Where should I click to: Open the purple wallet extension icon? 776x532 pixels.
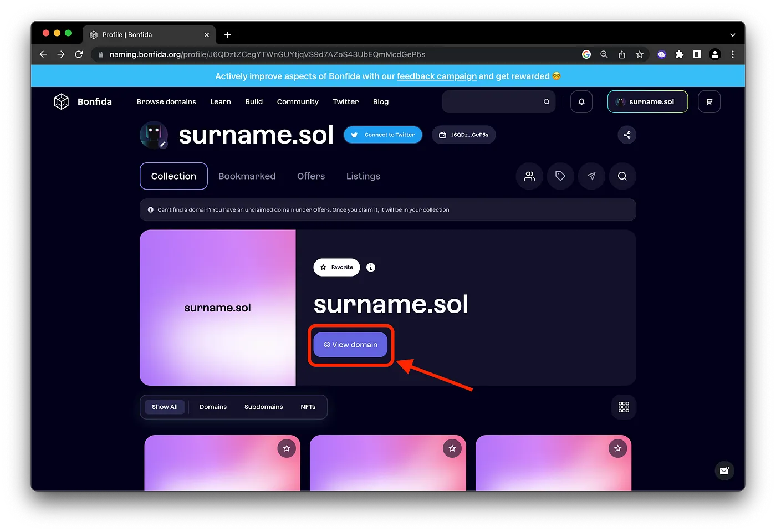tap(662, 54)
